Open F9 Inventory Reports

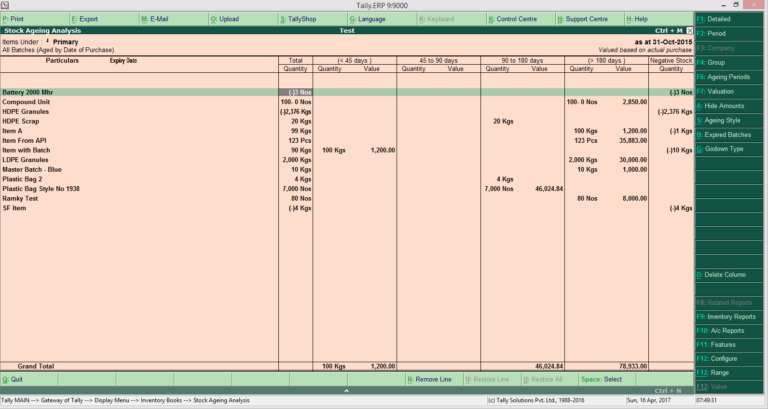tap(730, 316)
